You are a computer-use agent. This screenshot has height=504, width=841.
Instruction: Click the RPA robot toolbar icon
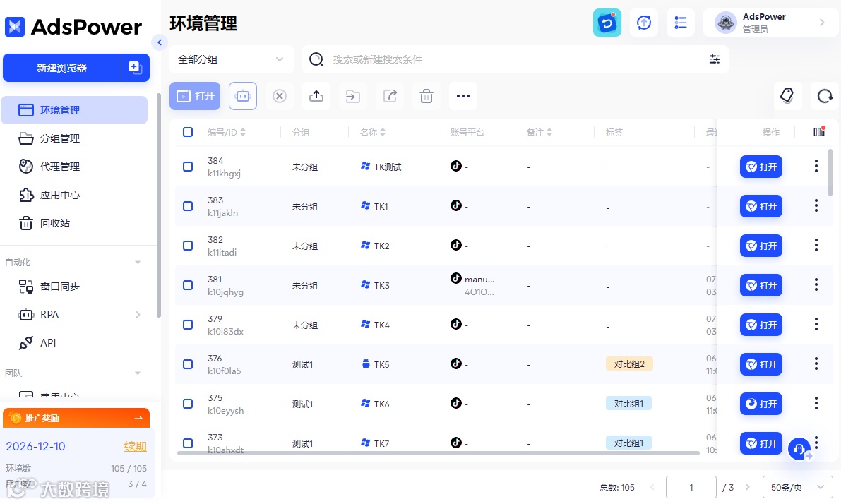(242, 96)
